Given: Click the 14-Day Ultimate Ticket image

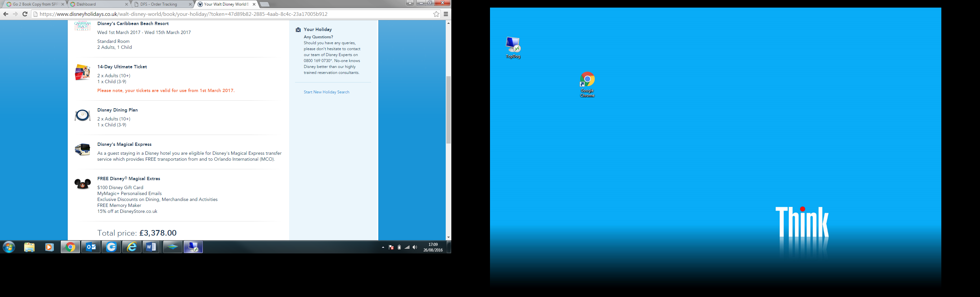Looking at the screenshot, I should tap(83, 72).
